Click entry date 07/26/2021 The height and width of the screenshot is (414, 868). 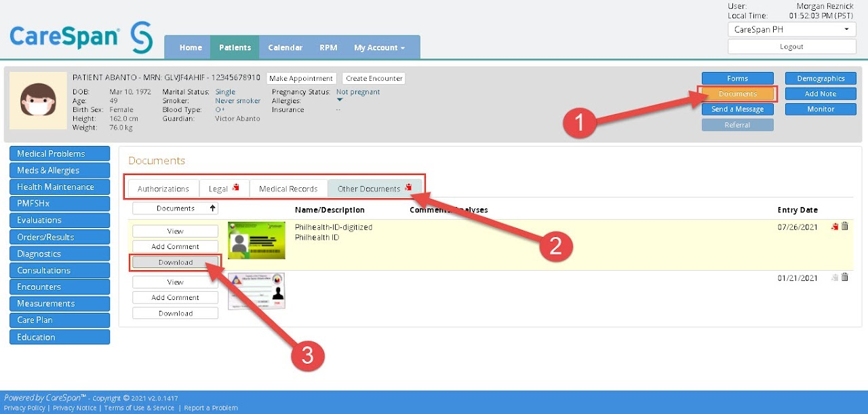(x=797, y=227)
